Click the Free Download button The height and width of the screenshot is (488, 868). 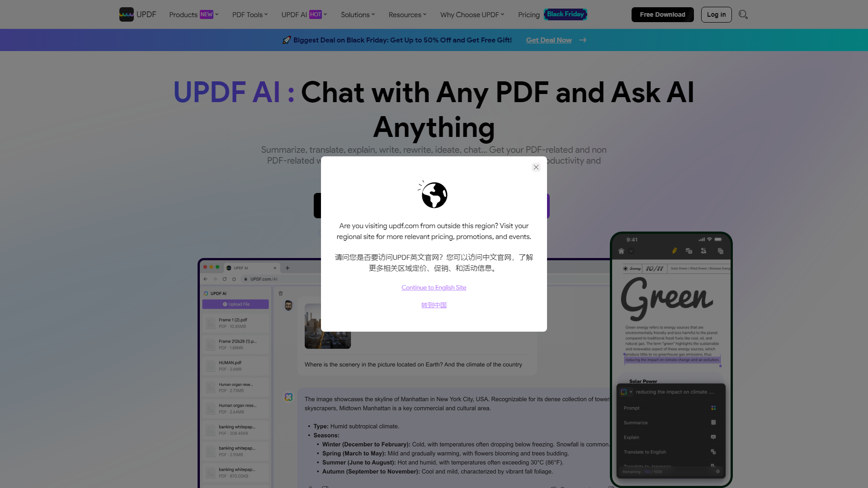[662, 14]
